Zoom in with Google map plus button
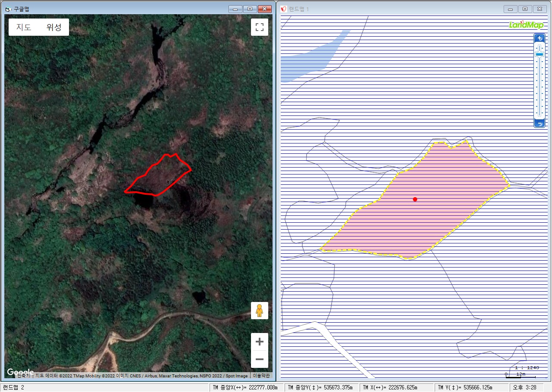Image resolution: width=552 pixels, height=392 pixels. (x=260, y=342)
